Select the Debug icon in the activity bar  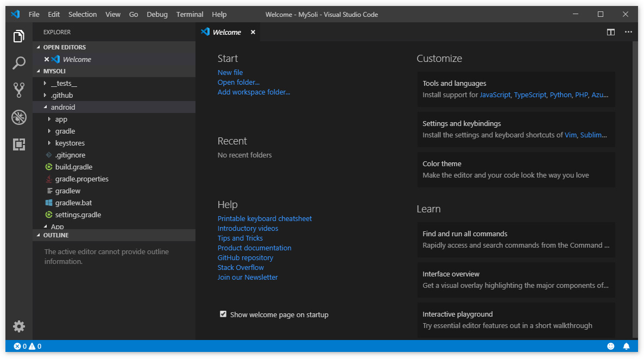[19, 117]
